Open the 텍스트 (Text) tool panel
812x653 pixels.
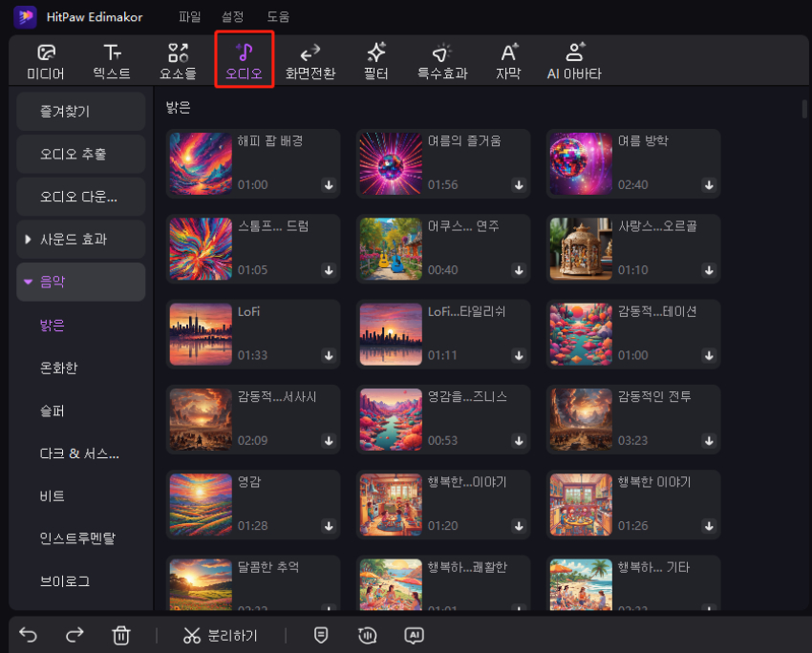click(112, 61)
